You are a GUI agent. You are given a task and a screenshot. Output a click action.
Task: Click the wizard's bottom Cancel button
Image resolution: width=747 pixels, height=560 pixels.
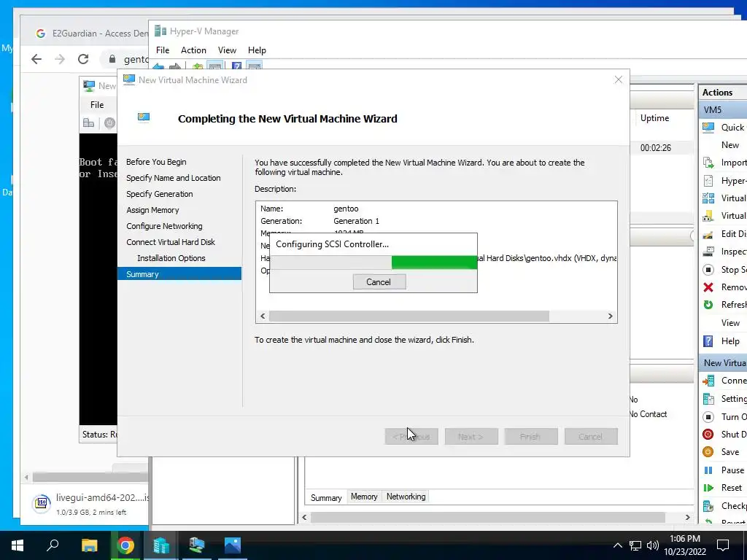591,437
